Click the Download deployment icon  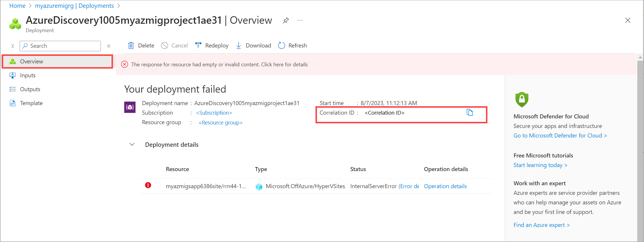pos(238,45)
